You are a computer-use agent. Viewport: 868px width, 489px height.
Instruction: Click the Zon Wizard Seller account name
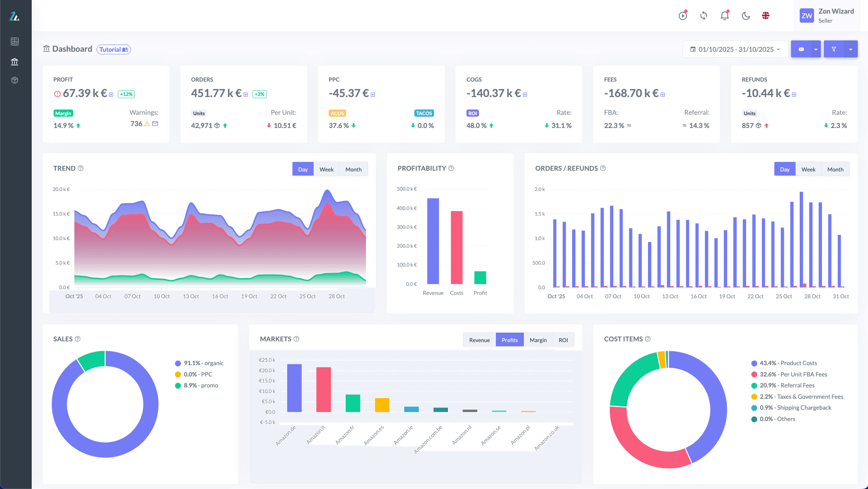(x=836, y=15)
